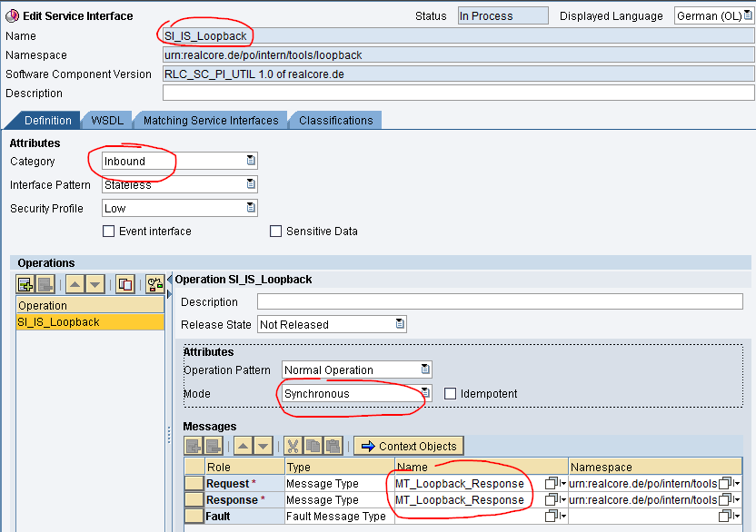Expand the Mode dropdown set to Synchronous
The width and height of the screenshot is (756, 532).
click(x=424, y=393)
